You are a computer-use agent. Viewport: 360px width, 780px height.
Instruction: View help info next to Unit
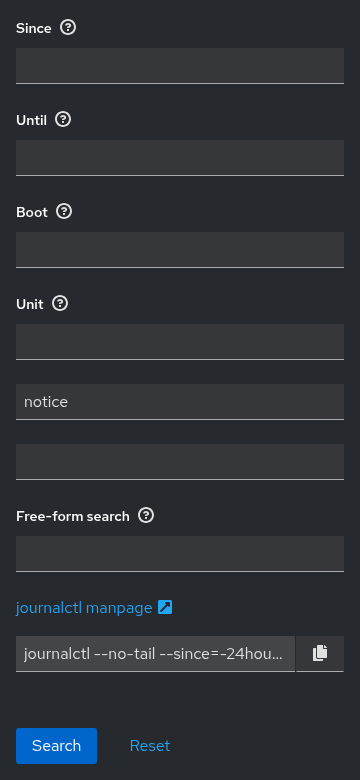pyautogui.click(x=60, y=303)
